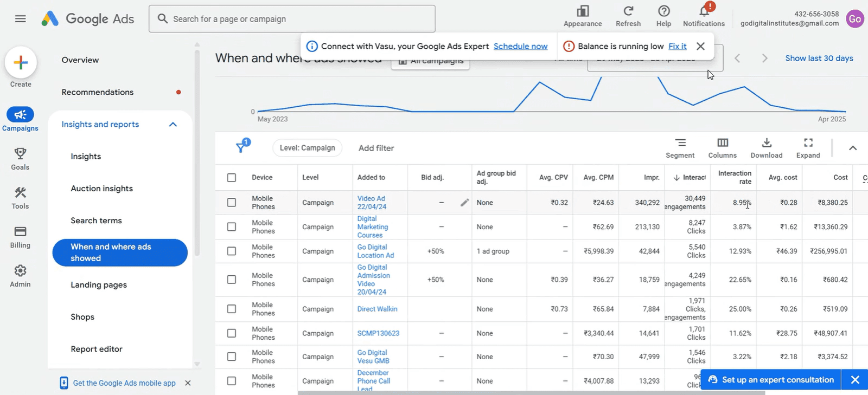868x395 pixels.
Task: Click the Schedule now link
Action: pyautogui.click(x=520, y=47)
